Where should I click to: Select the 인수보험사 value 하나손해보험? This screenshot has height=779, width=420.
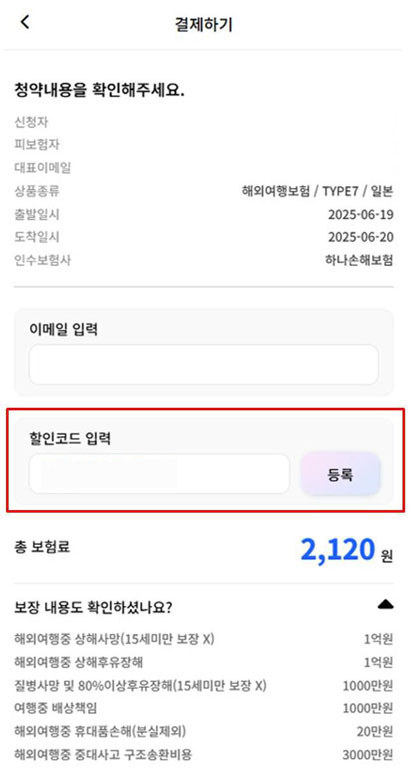(x=359, y=260)
